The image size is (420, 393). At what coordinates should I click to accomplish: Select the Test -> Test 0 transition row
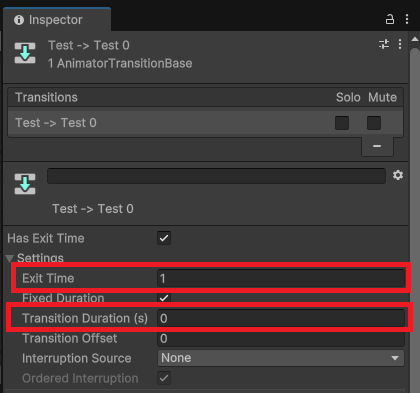pos(205,123)
